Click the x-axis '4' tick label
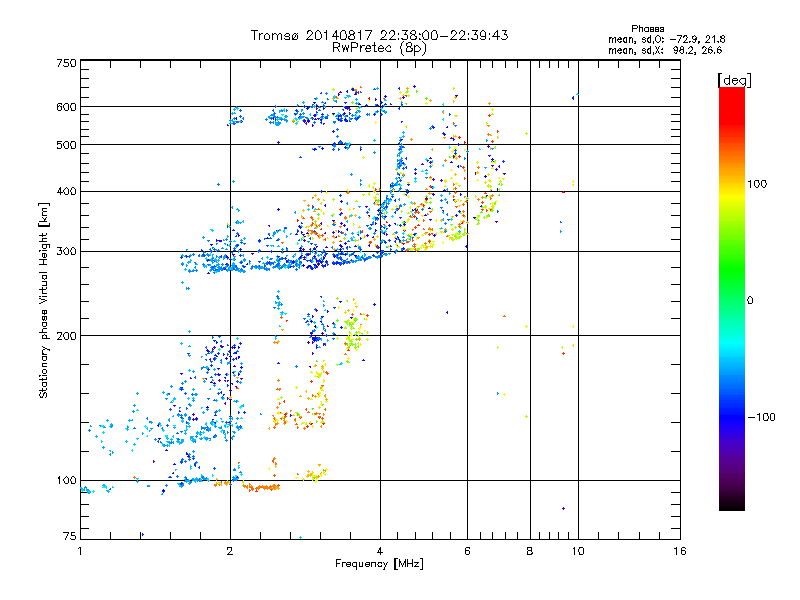800x600 pixels. point(380,551)
